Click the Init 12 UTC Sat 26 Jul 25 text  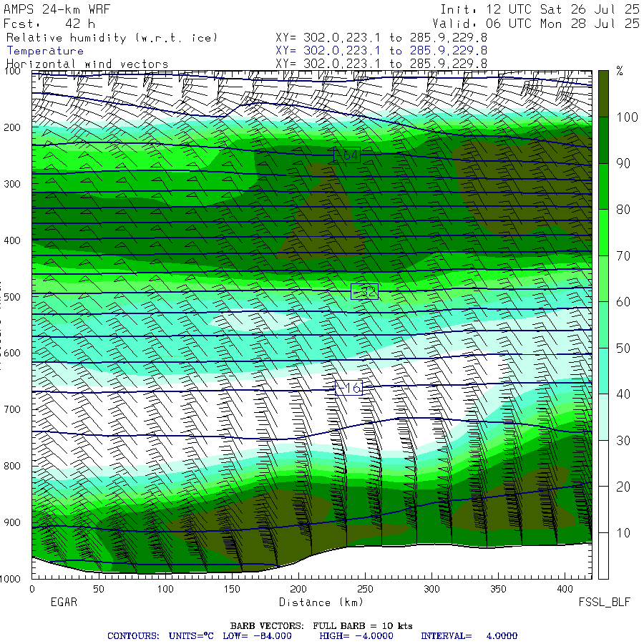pyautogui.click(x=540, y=9)
